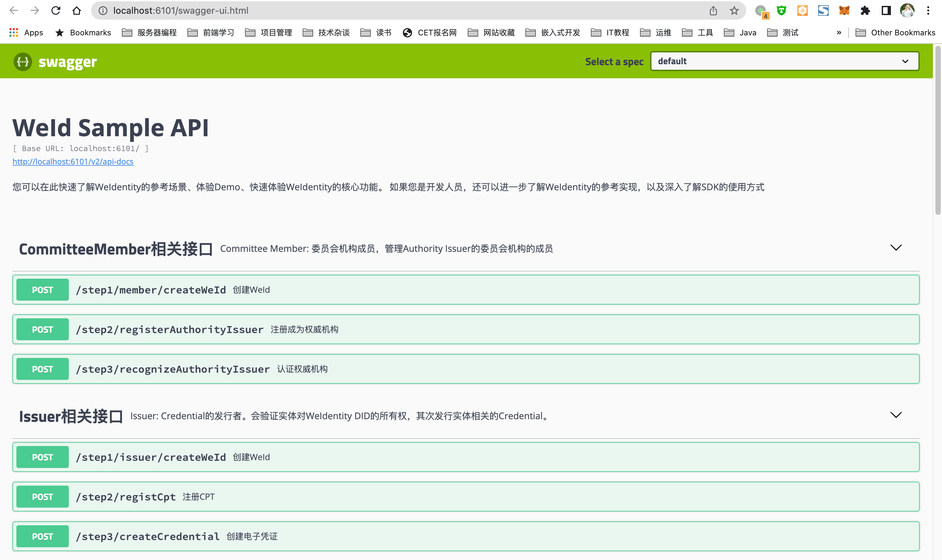Click the side panel icon
The height and width of the screenshot is (560, 942).
point(886,10)
